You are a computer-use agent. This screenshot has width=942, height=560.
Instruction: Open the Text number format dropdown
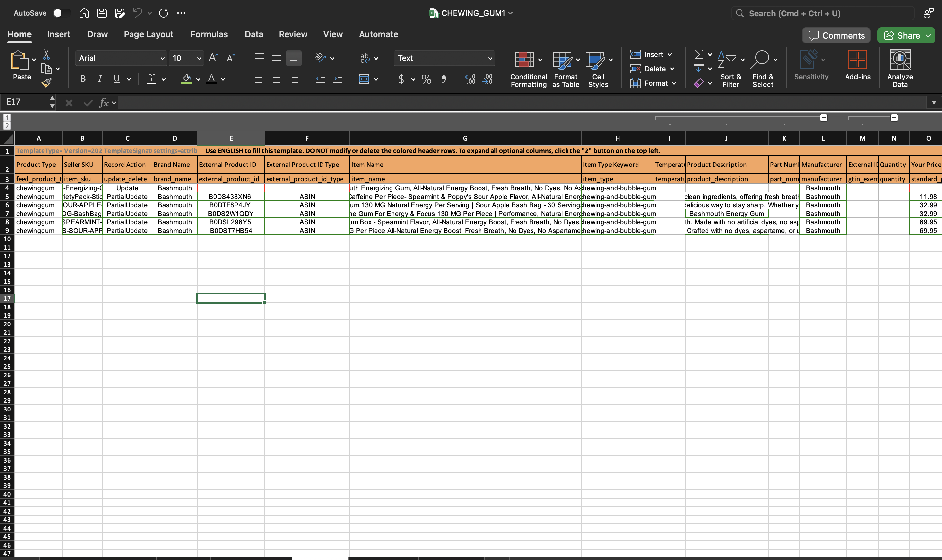click(490, 58)
